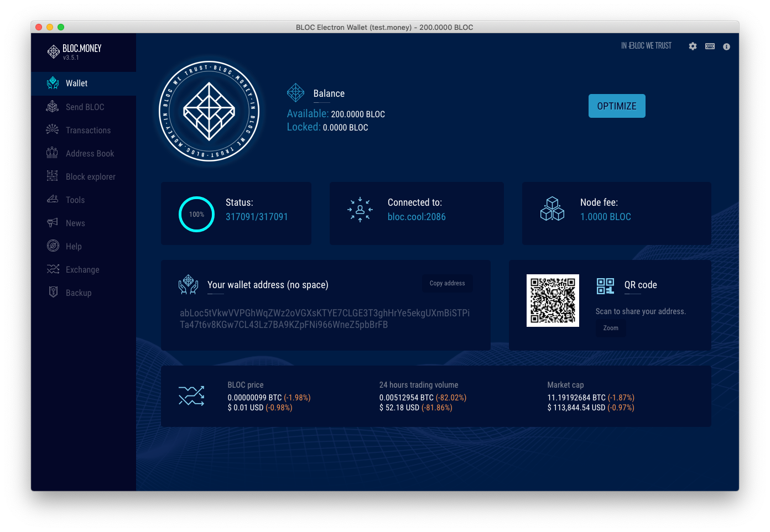
Task: Click the crossed arrows icon in price panel
Action: [191, 396]
